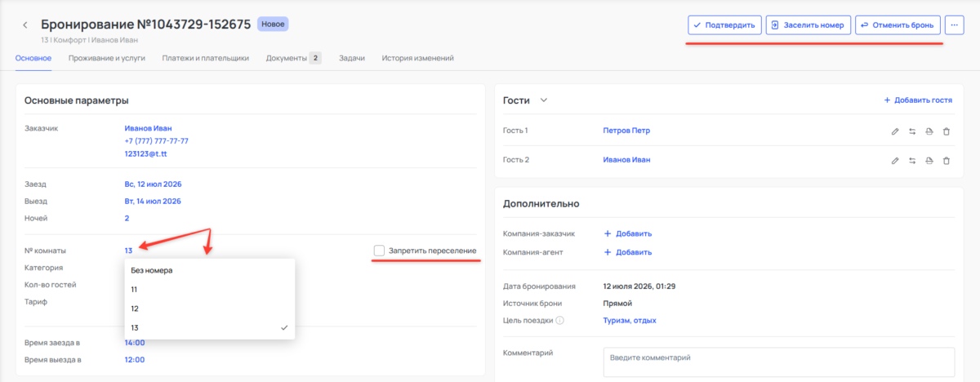Edit guest Петров Петр with pencil icon

click(895, 131)
